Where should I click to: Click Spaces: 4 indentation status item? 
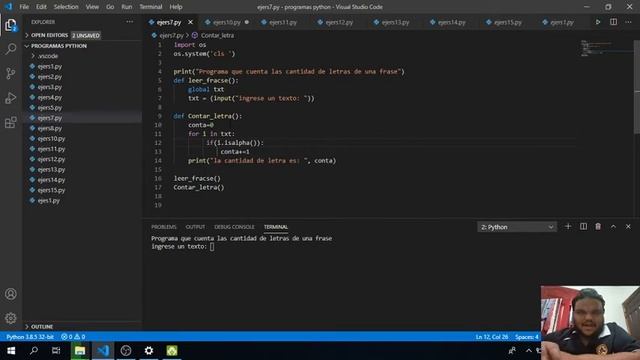coord(527,337)
